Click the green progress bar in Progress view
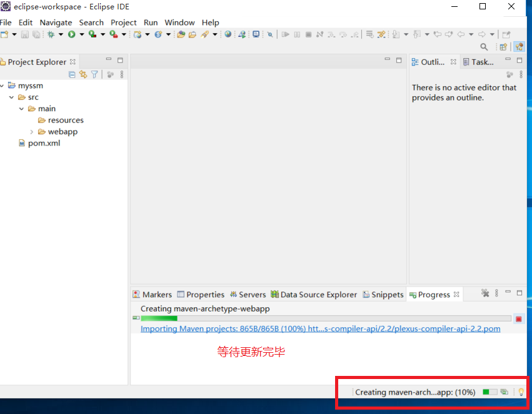The height and width of the screenshot is (414, 532). tap(326, 318)
